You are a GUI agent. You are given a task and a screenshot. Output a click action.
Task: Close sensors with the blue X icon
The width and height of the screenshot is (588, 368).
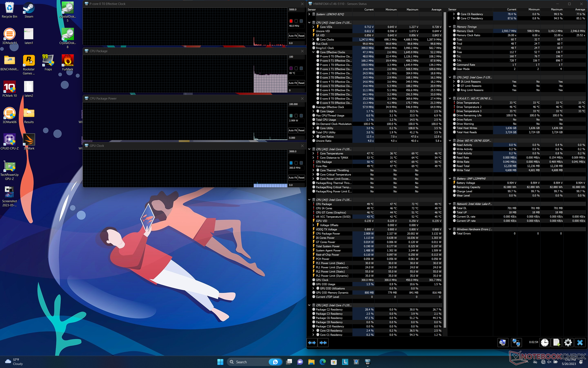tap(580, 343)
